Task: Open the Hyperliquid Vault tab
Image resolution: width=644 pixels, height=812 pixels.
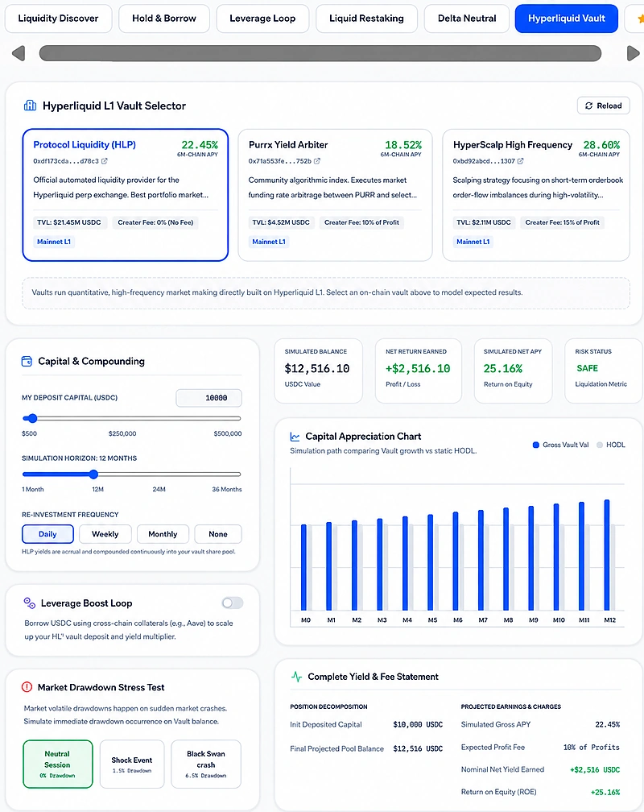Action: click(x=567, y=19)
